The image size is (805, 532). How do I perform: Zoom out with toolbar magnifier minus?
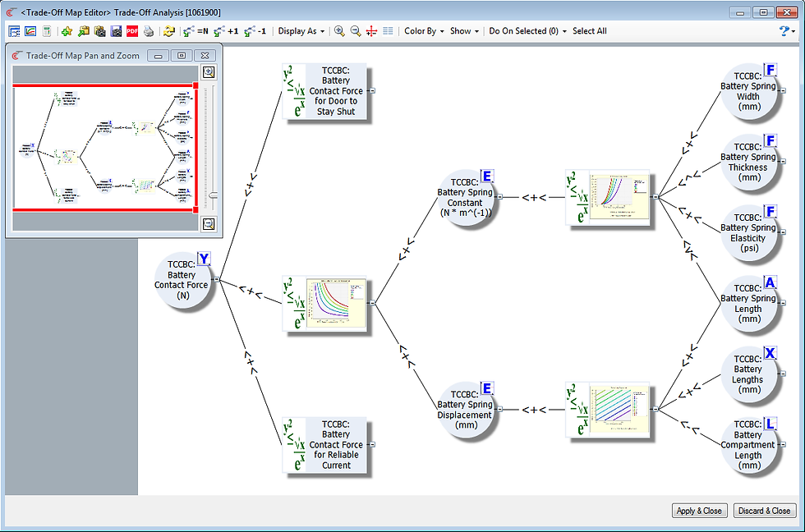(x=355, y=31)
